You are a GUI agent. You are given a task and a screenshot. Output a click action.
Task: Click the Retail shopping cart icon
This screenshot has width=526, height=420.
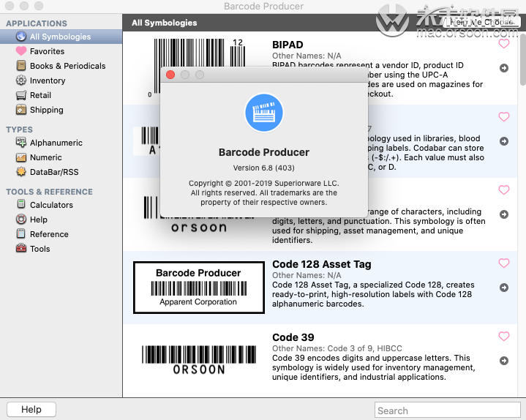(21, 95)
